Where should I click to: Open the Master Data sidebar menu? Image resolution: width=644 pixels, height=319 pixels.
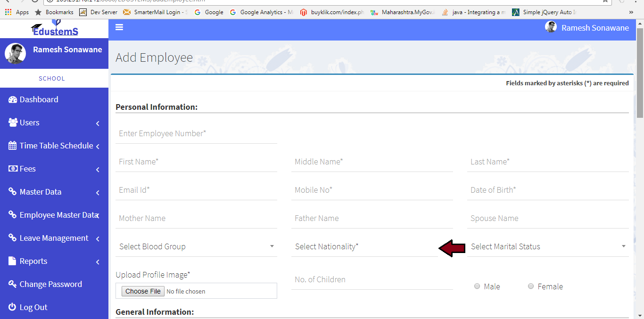[x=41, y=192]
